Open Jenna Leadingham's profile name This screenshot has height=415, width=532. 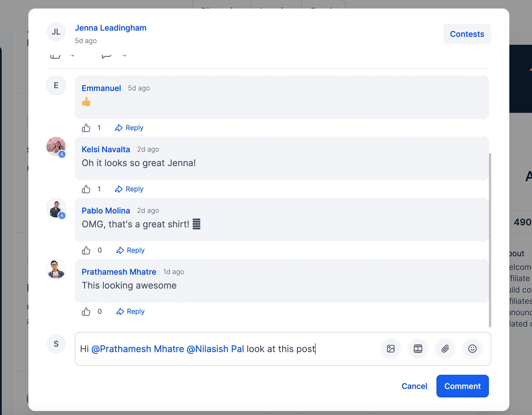click(111, 28)
